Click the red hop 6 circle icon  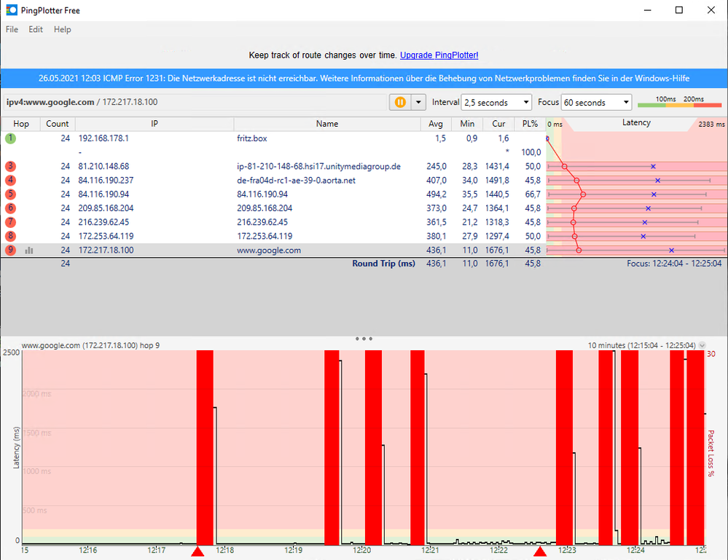click(x=10, y=208)
